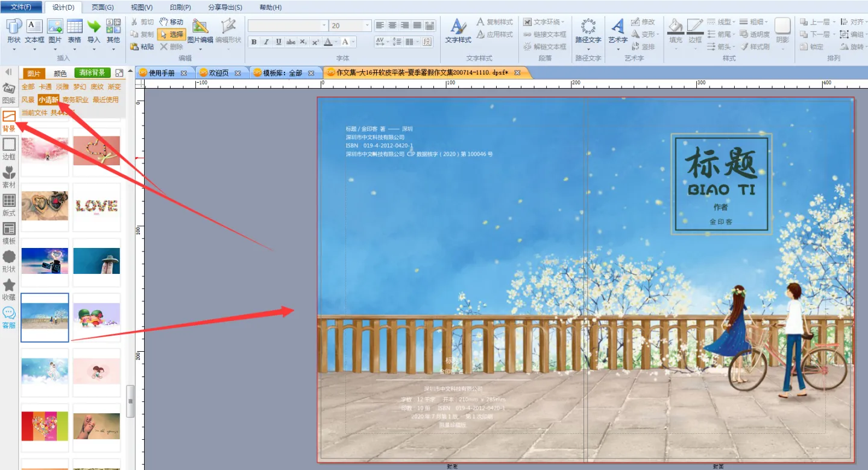
Task: Pop out the background panel window
Action: (x=119, y=73)
